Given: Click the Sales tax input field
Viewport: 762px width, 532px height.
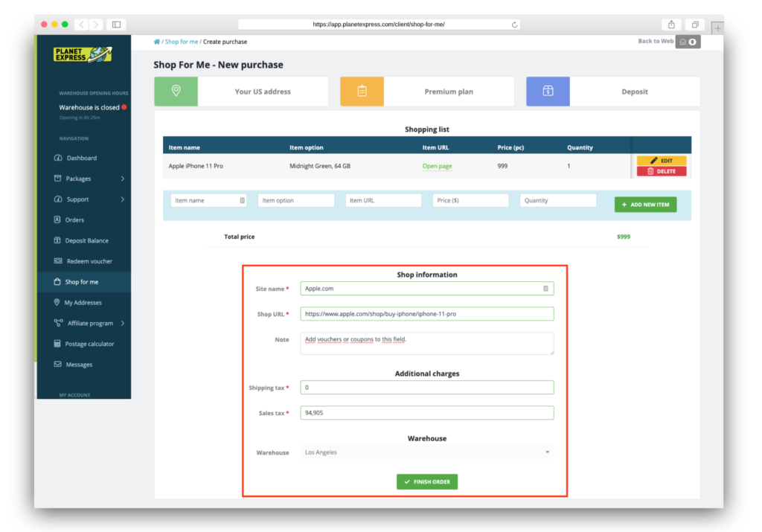Looking at the screenshot, I should coord(427,412).
